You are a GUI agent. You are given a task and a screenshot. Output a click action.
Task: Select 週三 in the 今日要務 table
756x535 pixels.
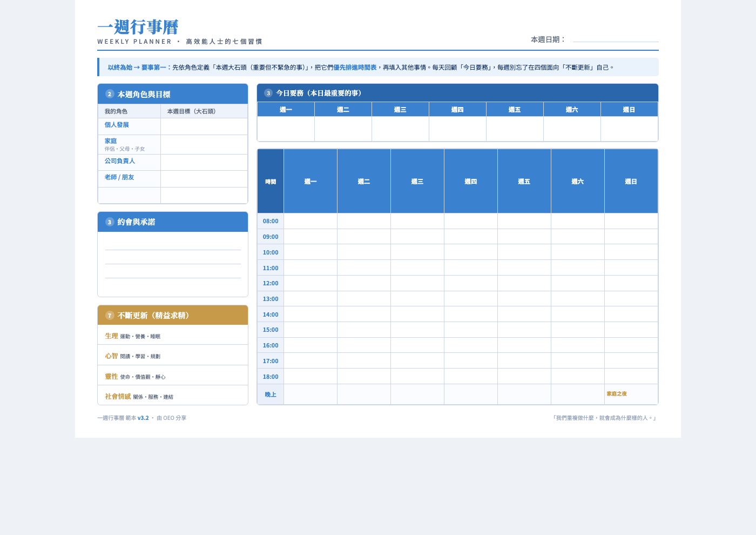[400, 110]
